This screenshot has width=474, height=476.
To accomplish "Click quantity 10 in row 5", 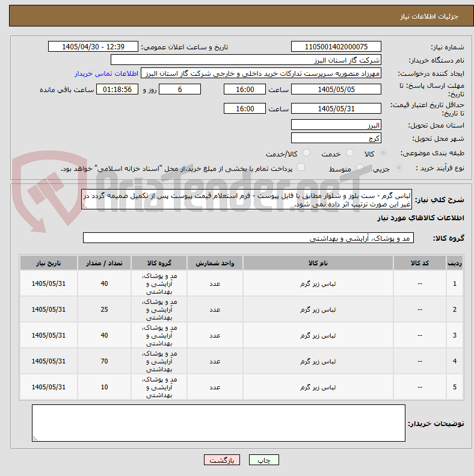I will pos(104,387).
